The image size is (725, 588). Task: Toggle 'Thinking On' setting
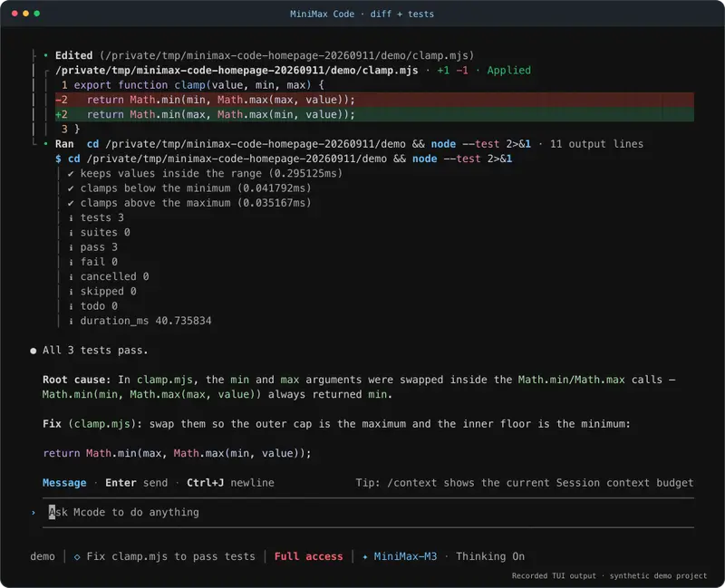pos(490,556)
